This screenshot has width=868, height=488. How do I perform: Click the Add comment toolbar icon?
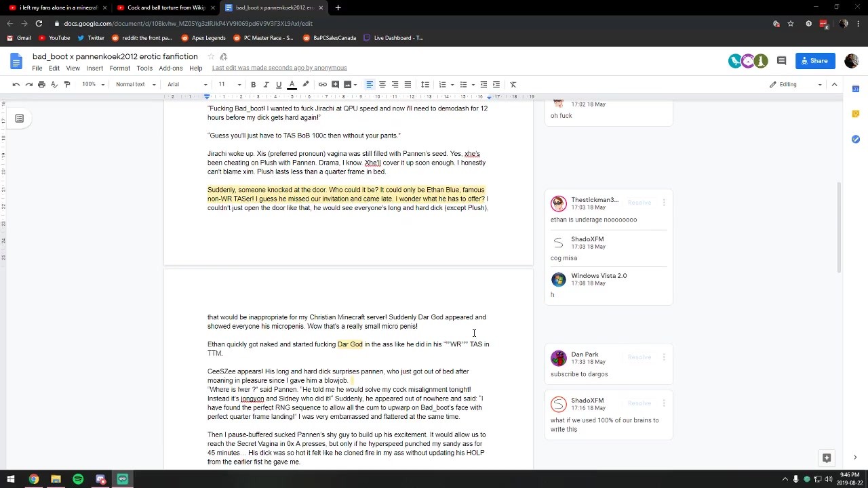pos(335,85)
